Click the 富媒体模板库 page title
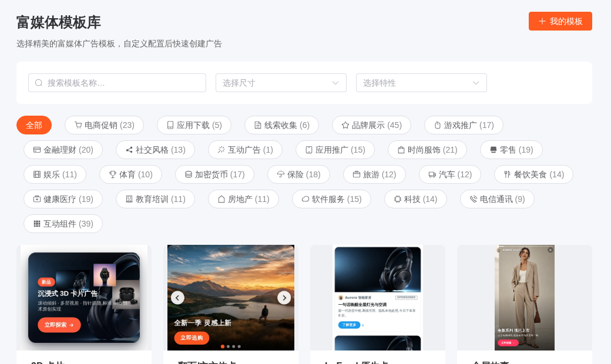The height and width of the screenshot is (364, 611). point(59,22)
